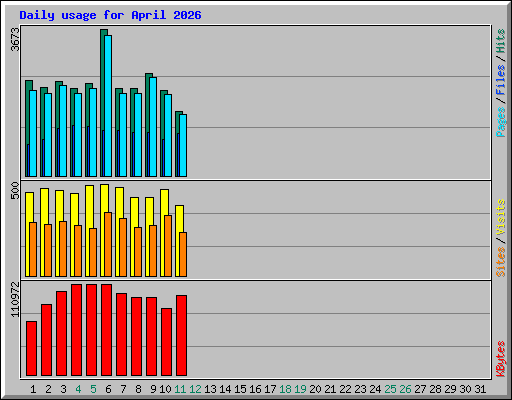Click day 6 on the x-axis
The width and height of the screenshot is (512, 400).
(108, 389)
